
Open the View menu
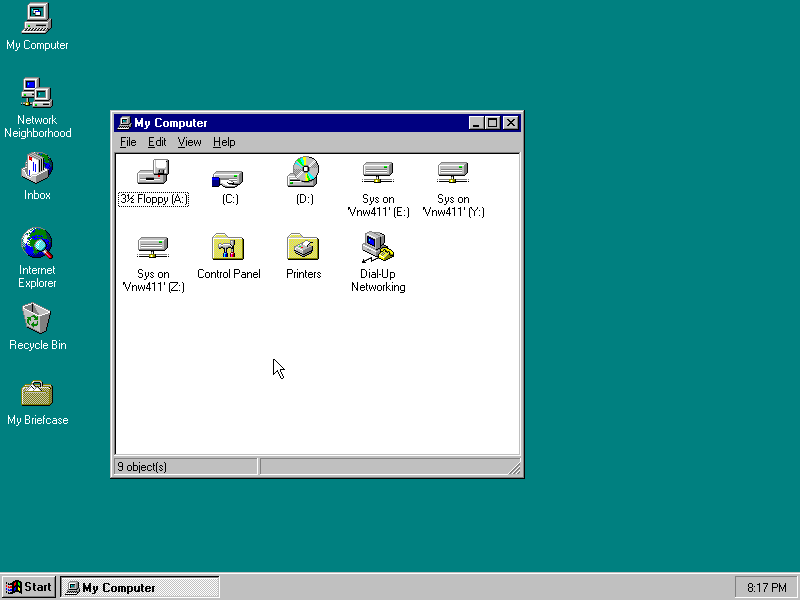pyautogui.click(x=189, y=142)
